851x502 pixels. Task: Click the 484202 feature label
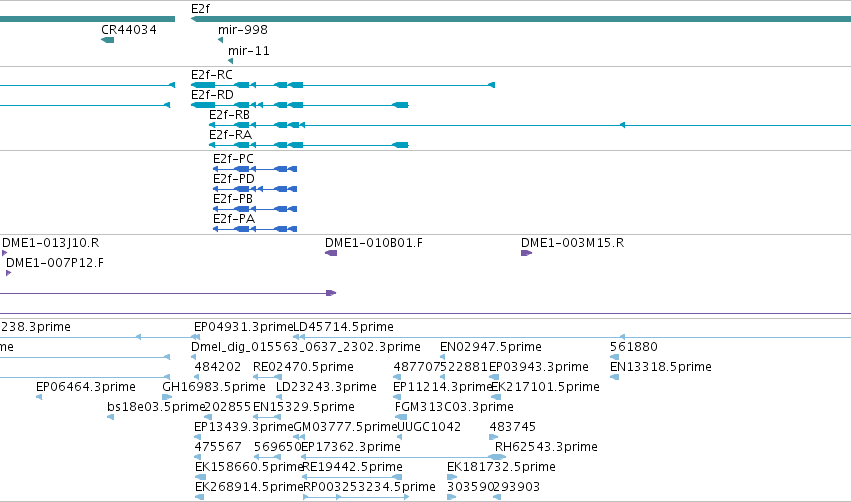point(218,367)
